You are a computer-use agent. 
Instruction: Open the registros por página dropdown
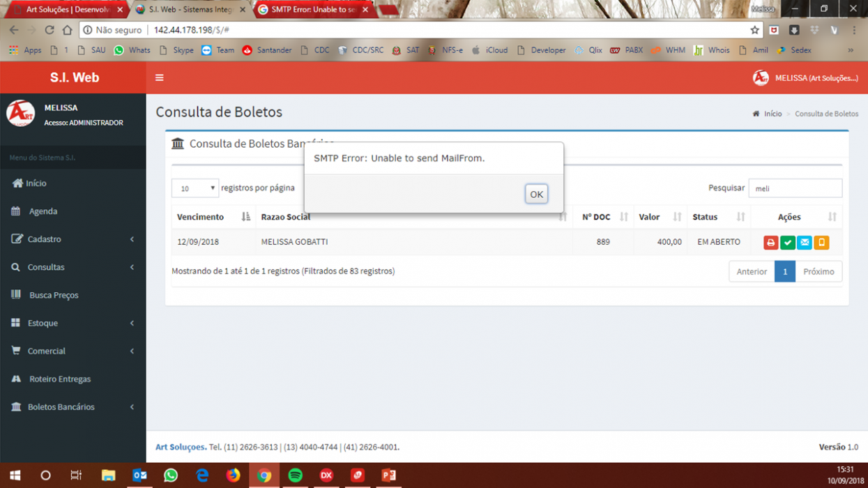(x=195, y=188)
